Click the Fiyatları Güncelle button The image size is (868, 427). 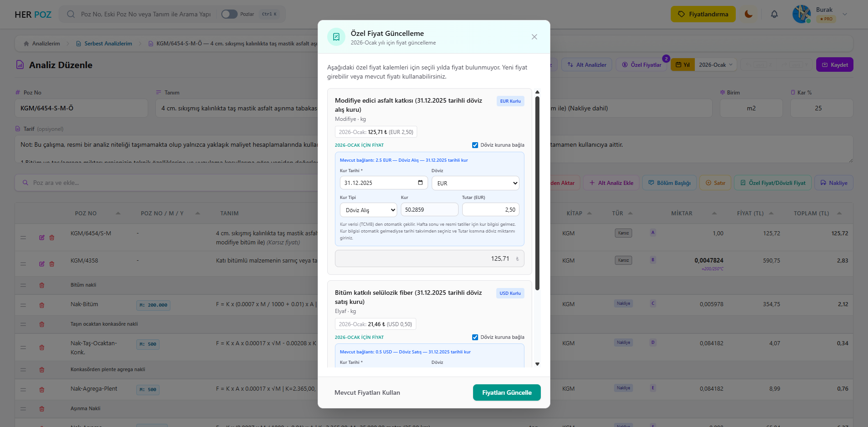[507, 392]
